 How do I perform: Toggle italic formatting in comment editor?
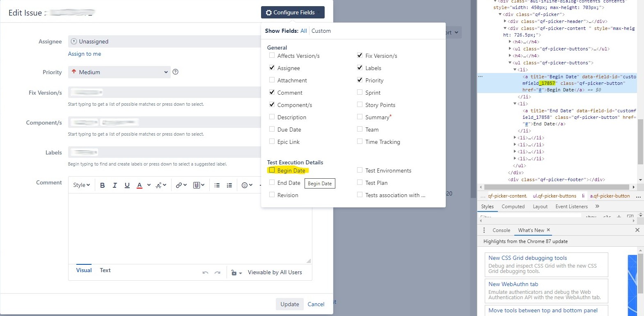point(115,185)
